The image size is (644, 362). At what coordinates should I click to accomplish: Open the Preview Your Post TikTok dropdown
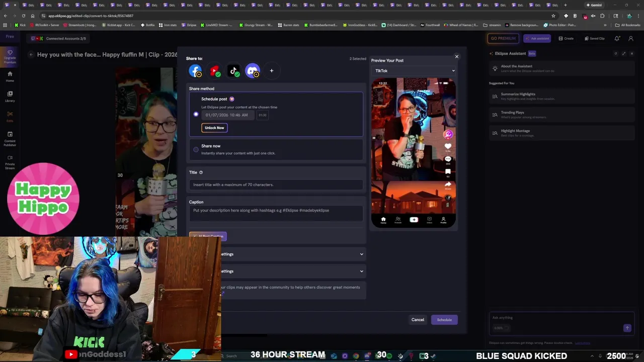[x=414, y=71]
